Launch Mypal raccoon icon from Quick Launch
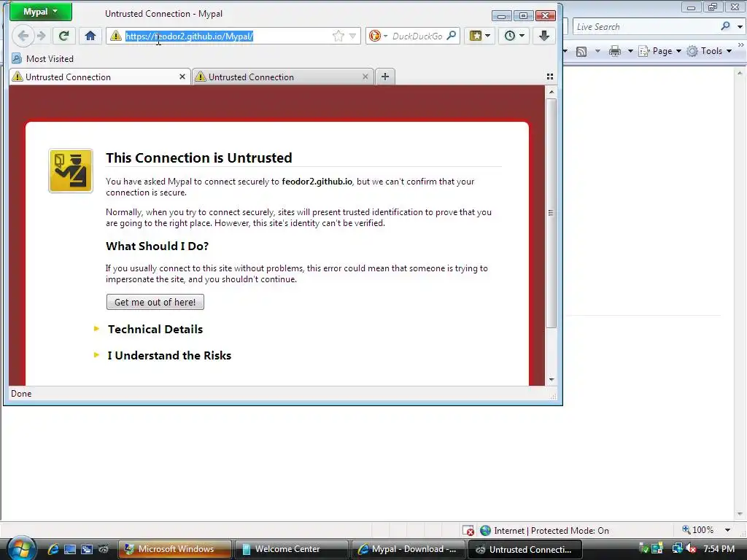Viewport: 747px width, 560px height. (104, 549)
